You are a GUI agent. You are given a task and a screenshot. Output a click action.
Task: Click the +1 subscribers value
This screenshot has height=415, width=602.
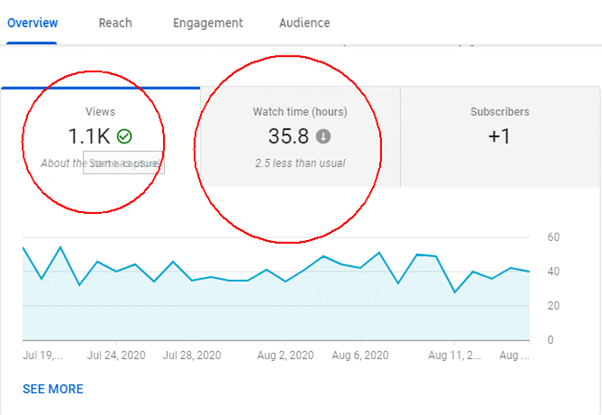(x=499, y=136)
